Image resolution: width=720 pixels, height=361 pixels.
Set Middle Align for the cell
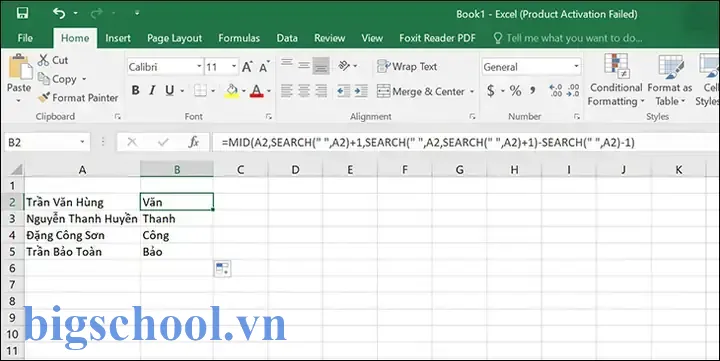pyautogui.click(x=304, y=65)
